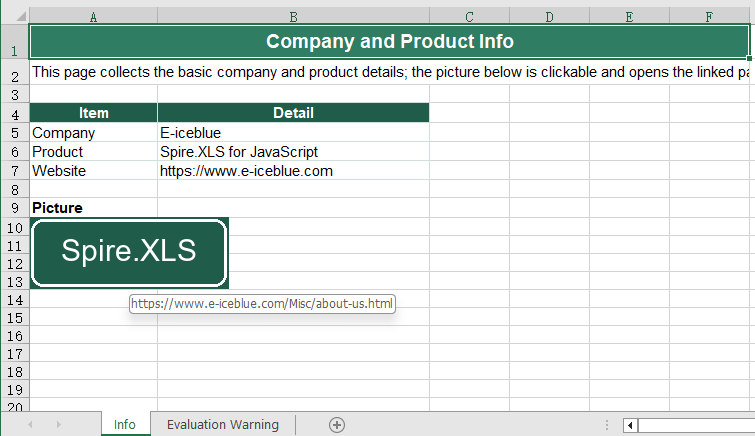755x436 pixels.
Task: Open the Evaluation Warning sheet tab
Action: 223,424
